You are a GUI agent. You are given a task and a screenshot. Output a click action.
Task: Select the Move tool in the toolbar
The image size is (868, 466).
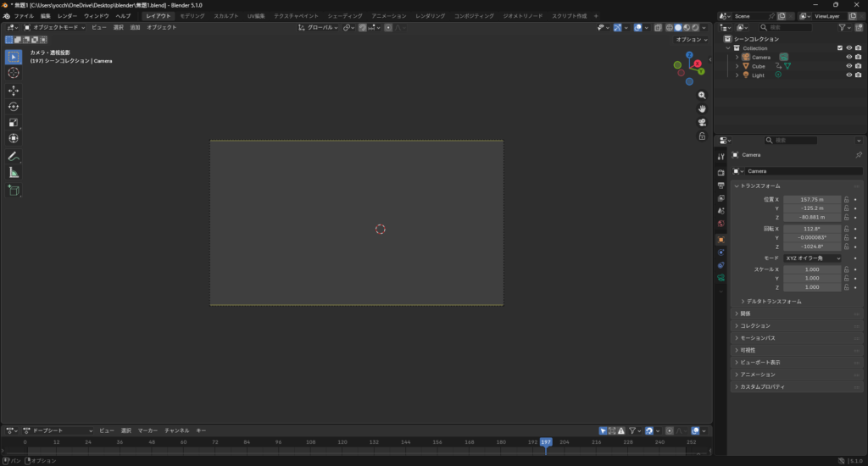coord(14,91)
